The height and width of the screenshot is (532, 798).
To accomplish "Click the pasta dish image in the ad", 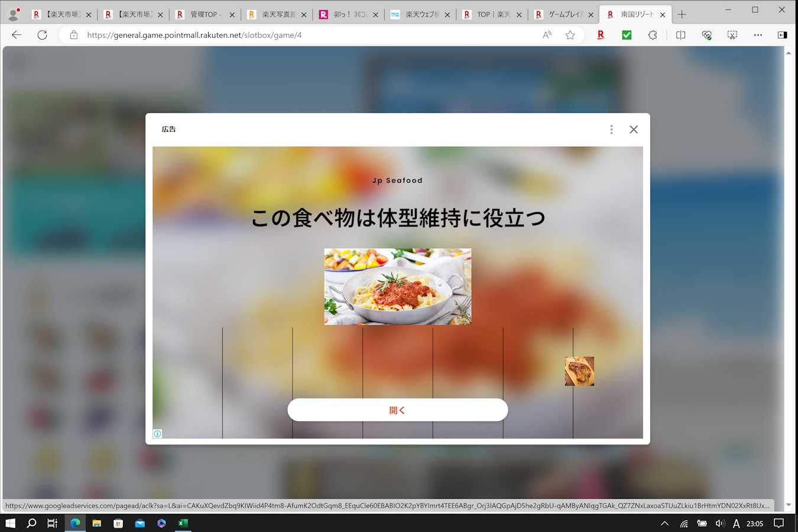I will (x=398, y=287).
